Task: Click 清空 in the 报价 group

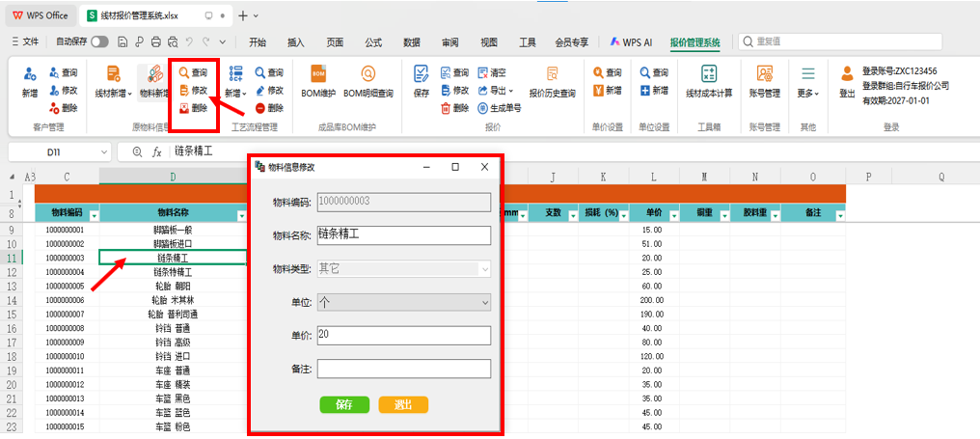Action: 492,72
